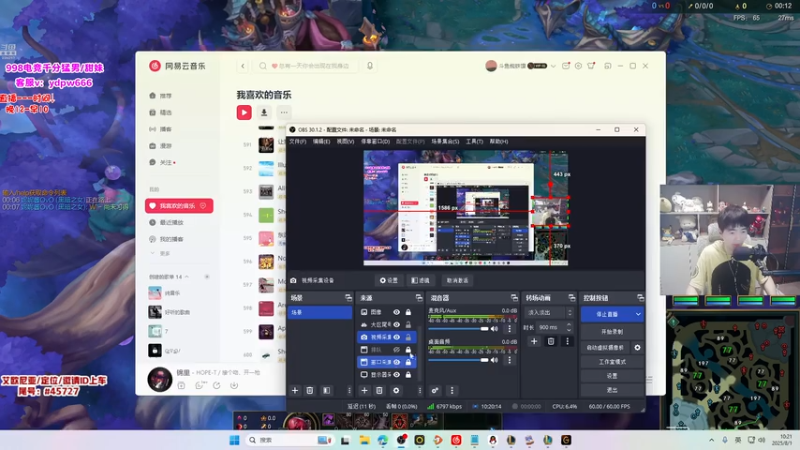Enable 工作室模式 in OBS
Image resolution: width=800 pixels, height=450 pixels.
click(x=612, y=362)
